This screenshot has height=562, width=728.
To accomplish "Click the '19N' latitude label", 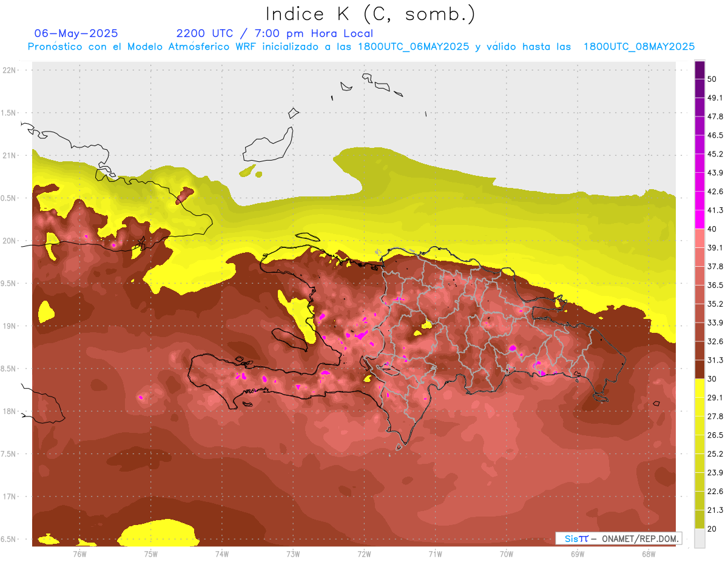I will pos(10,326).
